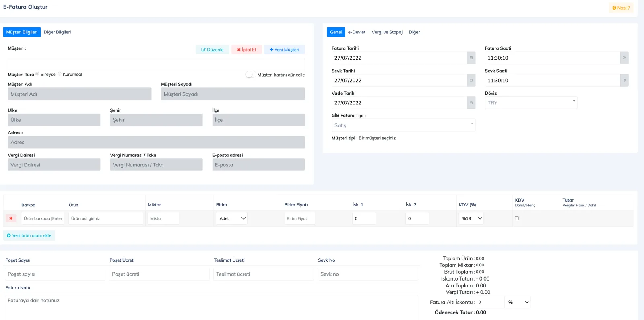The image size is (644, 320).
Task: Click the İptal Et button
Action: (x=247, y=50)
